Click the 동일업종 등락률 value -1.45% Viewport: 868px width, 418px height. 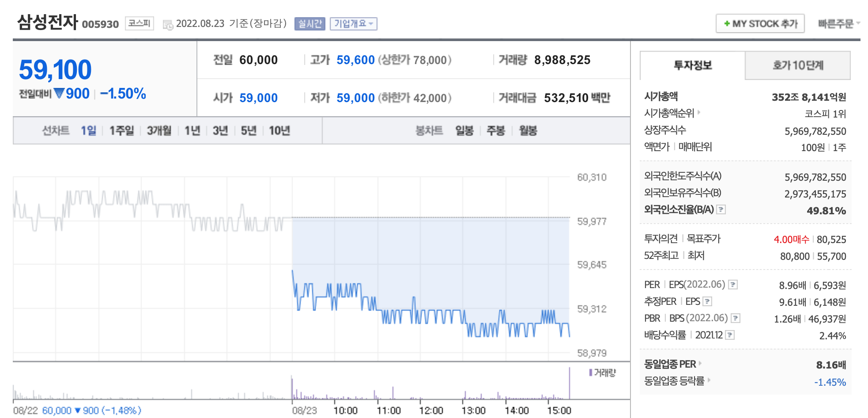(830, 382)
